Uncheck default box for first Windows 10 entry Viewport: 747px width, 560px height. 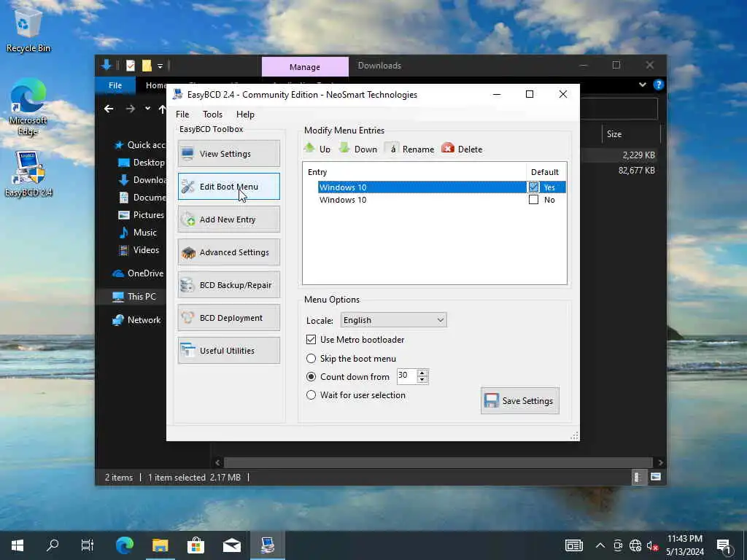(x=533, y=187)
